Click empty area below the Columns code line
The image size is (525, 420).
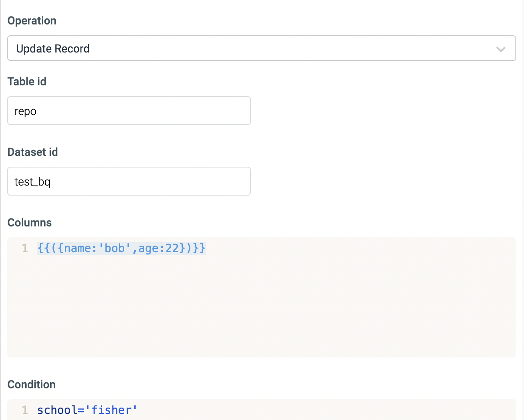[261, 309]
